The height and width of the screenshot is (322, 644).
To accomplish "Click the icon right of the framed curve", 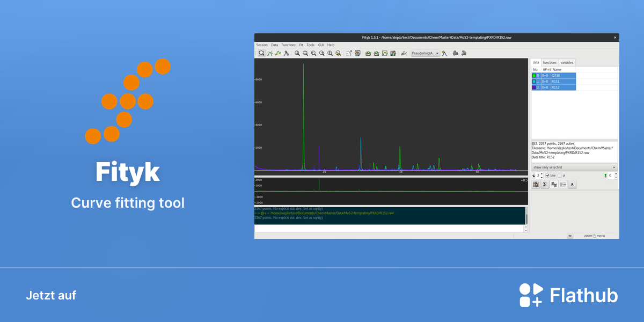I will pos(393,53).
